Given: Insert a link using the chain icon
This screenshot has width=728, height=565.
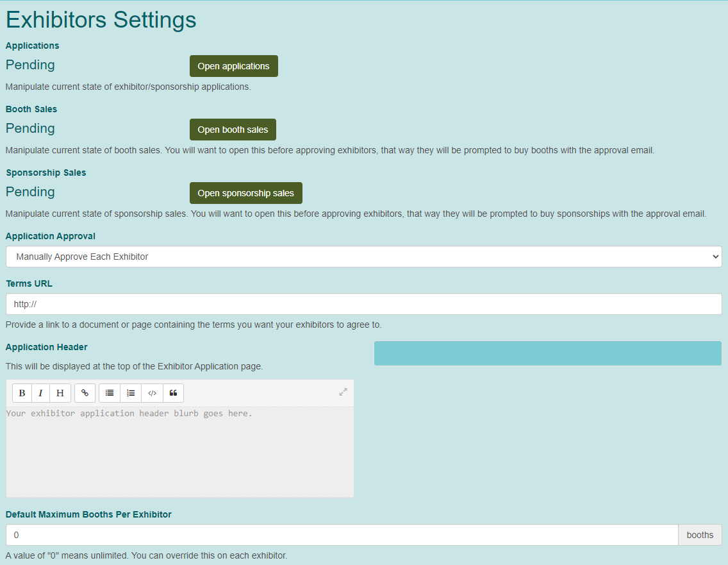Looking at the screenshot, I should [x=85, y=393].
